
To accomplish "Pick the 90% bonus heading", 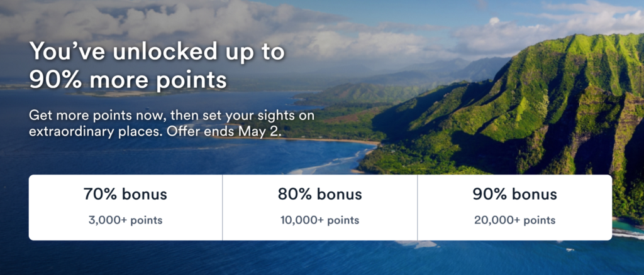I will [514, 194].
